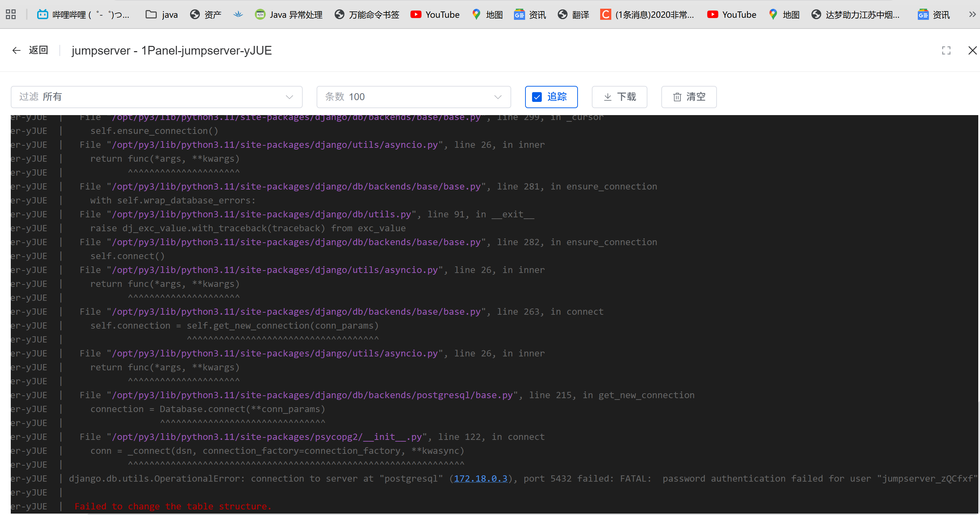
Task: Click the 172.18.0.3 IP link
Action: tap(481, 478)
